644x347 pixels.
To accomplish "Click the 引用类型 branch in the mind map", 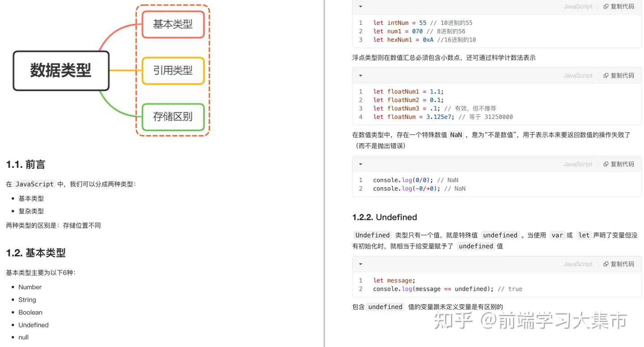I will click(173, 70).
